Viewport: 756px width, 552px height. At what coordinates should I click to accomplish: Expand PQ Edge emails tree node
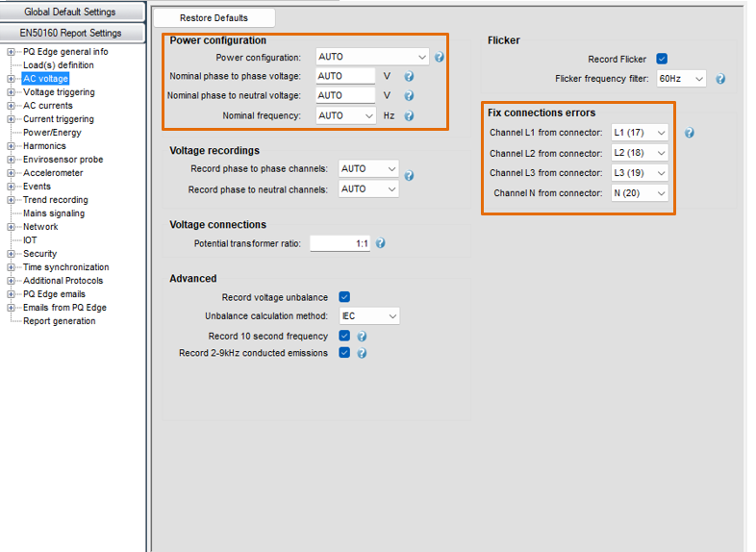click(x=11, y=294)
